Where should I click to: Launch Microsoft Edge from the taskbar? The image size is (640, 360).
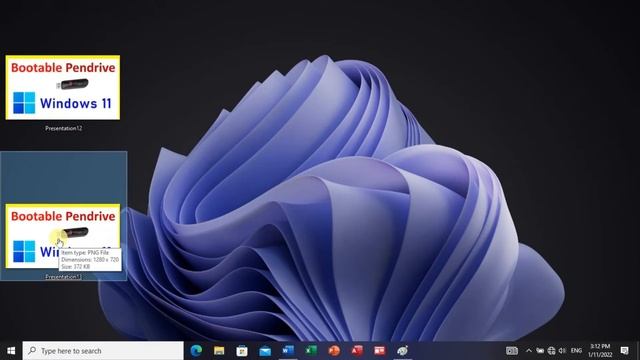click(x=196, y=350)
